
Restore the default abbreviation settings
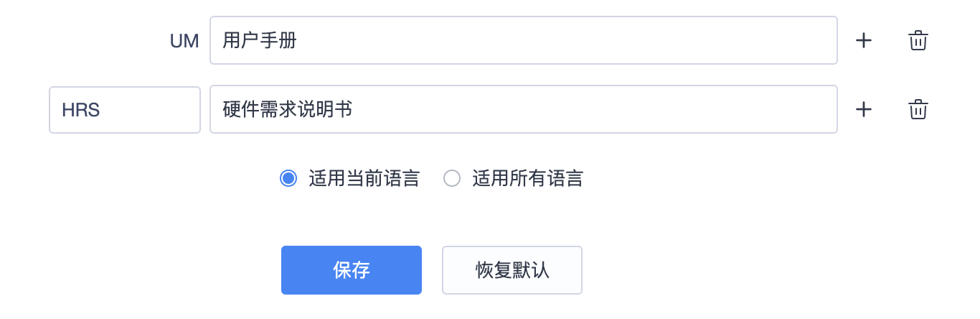point(512,270)
